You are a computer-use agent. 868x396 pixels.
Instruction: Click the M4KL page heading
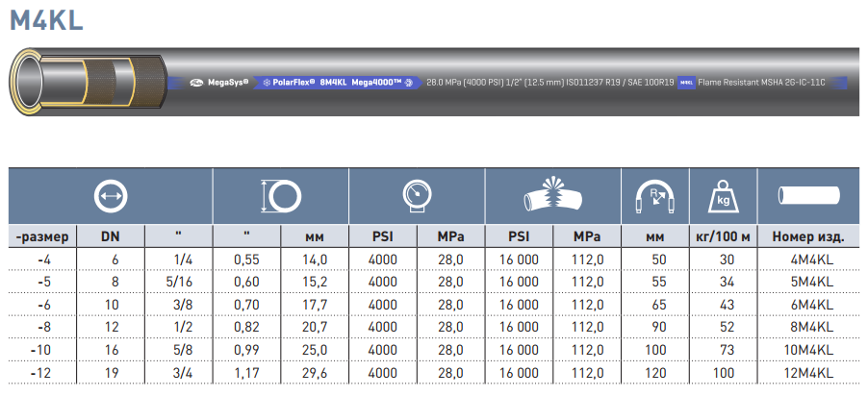(48, 19)
